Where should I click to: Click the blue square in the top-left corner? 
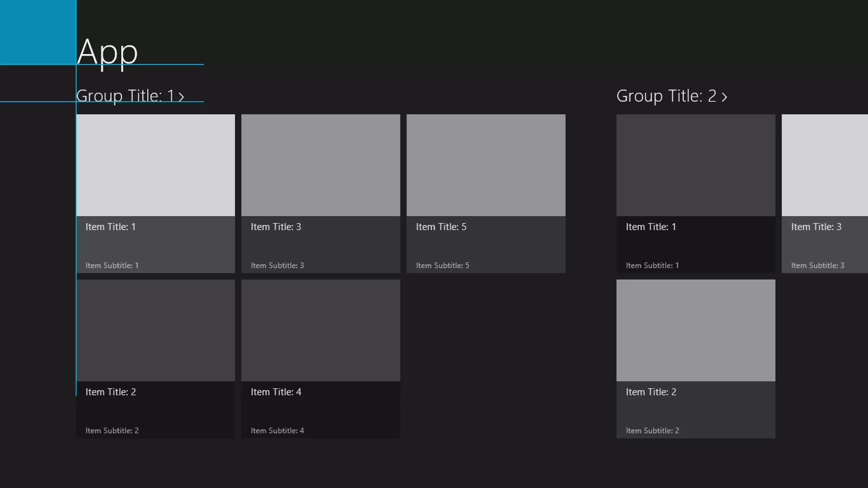click(38, 32)
